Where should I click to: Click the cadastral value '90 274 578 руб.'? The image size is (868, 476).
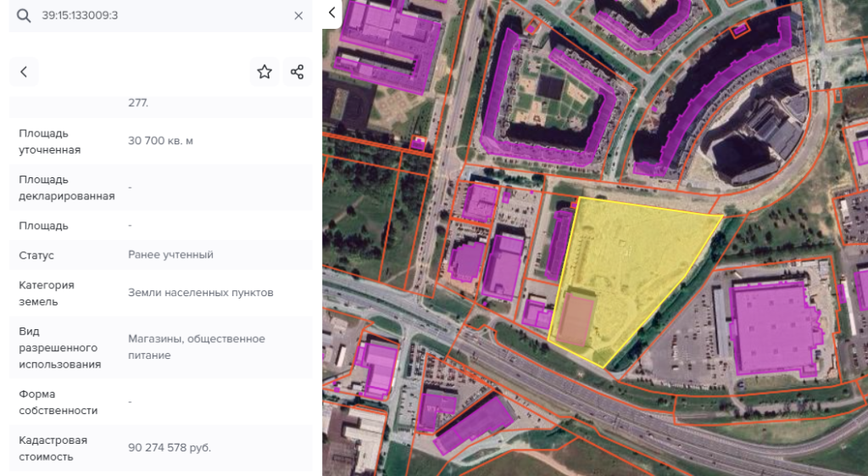[170, 448]
